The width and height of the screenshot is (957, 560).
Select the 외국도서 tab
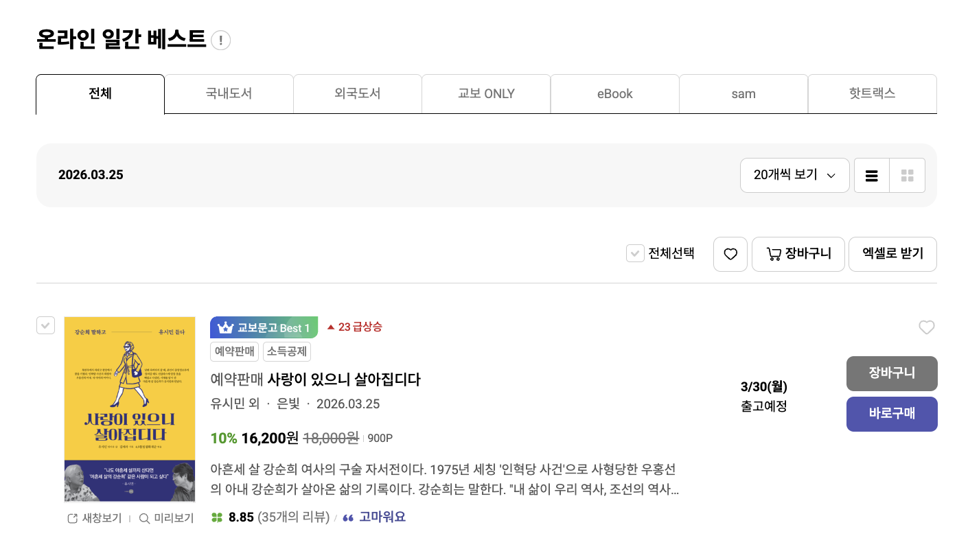coord(358,93)
